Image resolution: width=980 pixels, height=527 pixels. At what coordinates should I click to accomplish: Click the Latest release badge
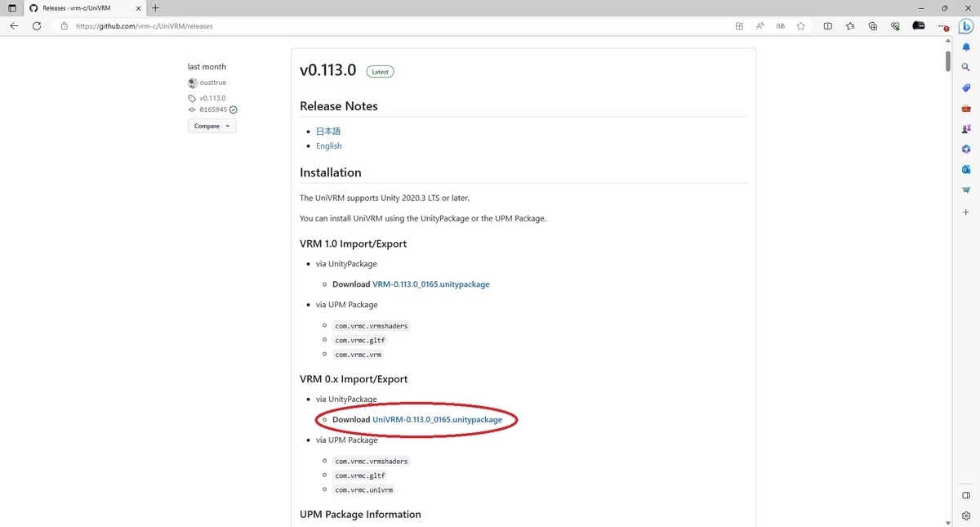[x=380, y=71]
